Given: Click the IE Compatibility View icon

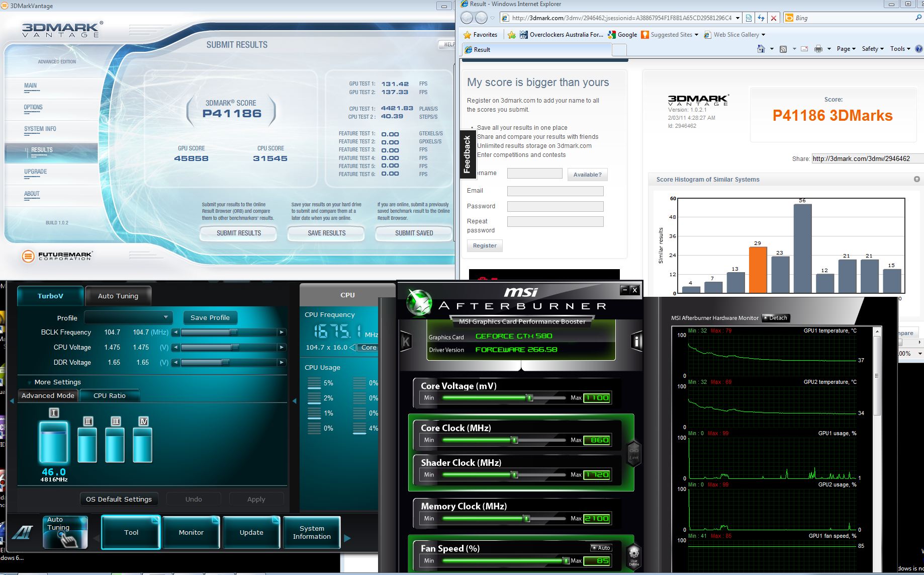Looking at the screenshot, I should [749, 18].
